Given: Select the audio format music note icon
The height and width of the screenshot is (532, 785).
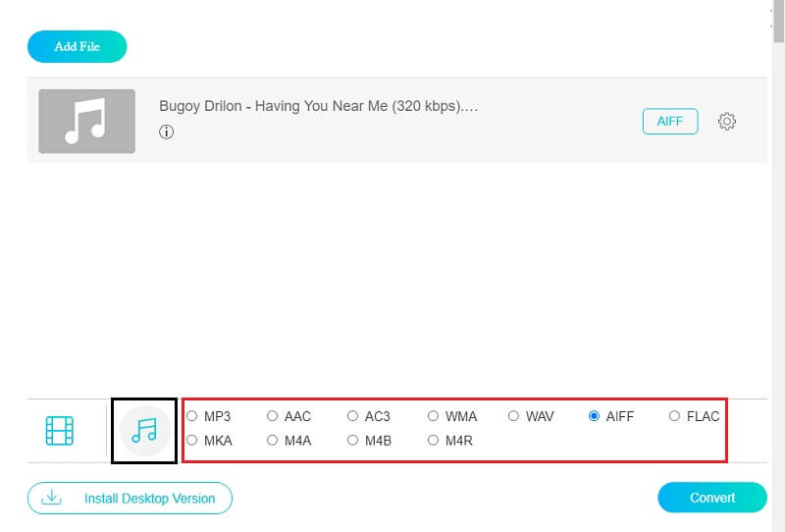Looking at the screenshot, I should pyautogui.click(x=144, y=431).
